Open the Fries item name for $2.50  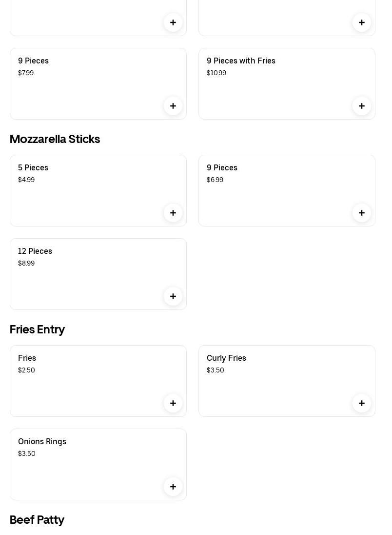tap(27, 358)
